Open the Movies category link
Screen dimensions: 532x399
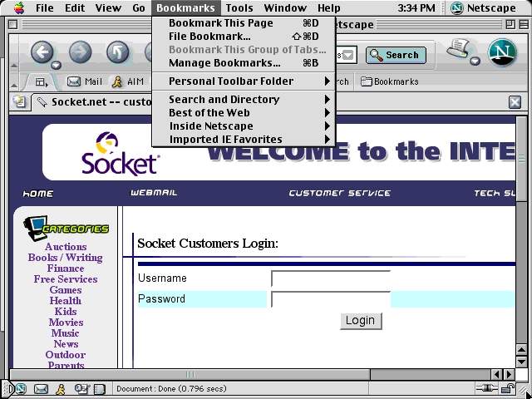coord(66,323)
